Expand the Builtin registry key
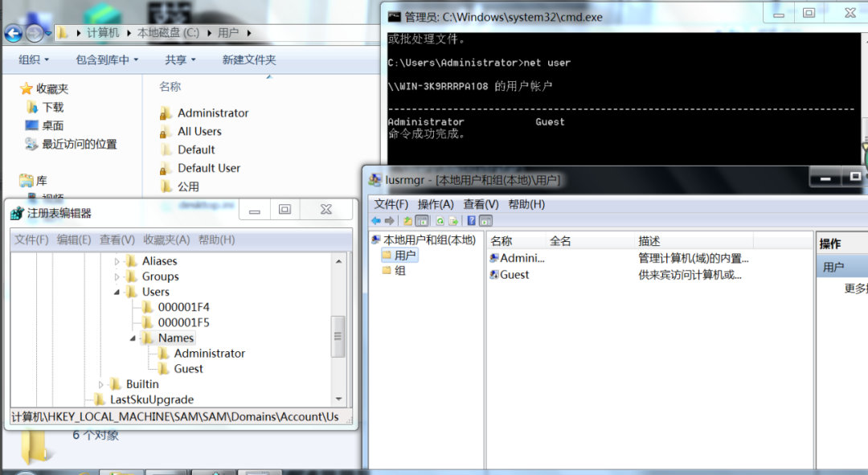The height and width of the screenshot is (475, 868). click(100, 383)
